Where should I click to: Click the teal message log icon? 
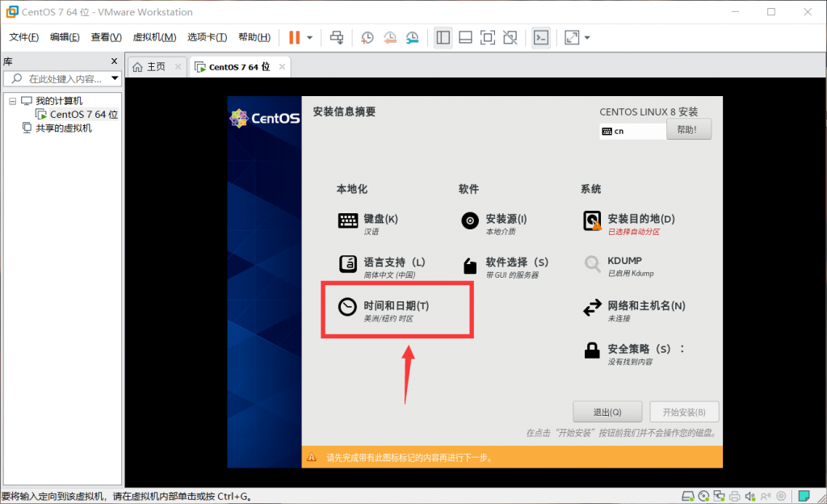pos(804,496)
